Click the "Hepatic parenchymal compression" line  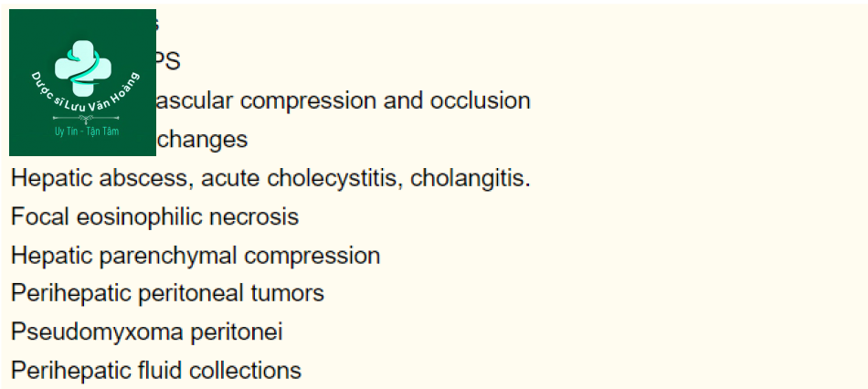[x=195, y=256]
